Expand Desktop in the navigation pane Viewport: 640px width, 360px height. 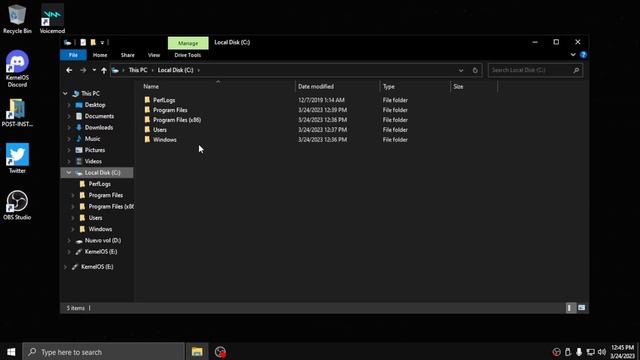[69, 105]
